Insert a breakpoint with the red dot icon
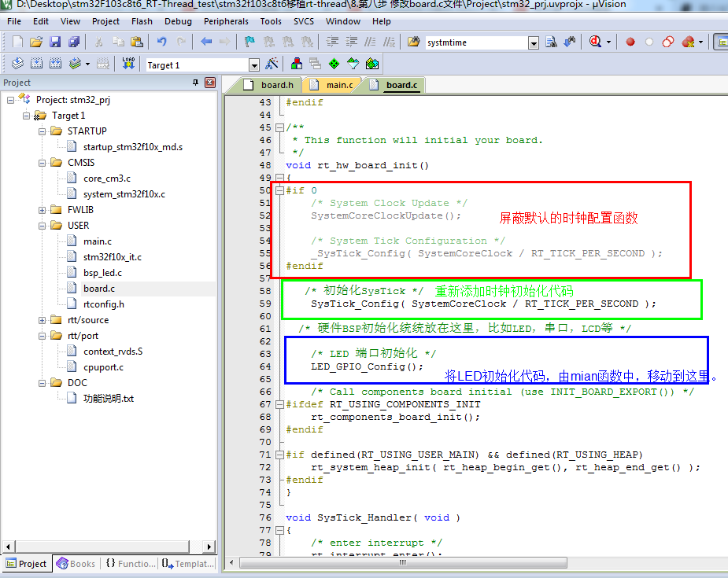Image resolution: width=728 pixels, height=578 pixels. (x=630, y=42)
